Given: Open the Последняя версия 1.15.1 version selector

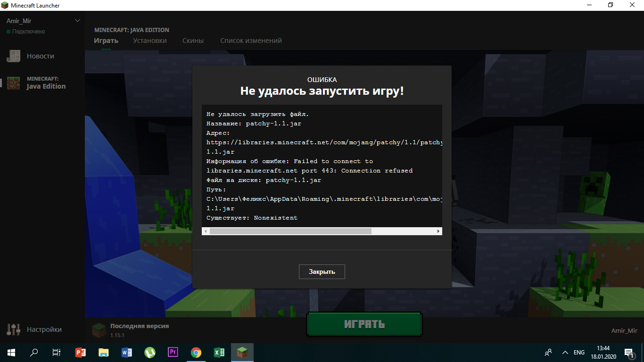Looking at the screenshot, I should 130,330.
